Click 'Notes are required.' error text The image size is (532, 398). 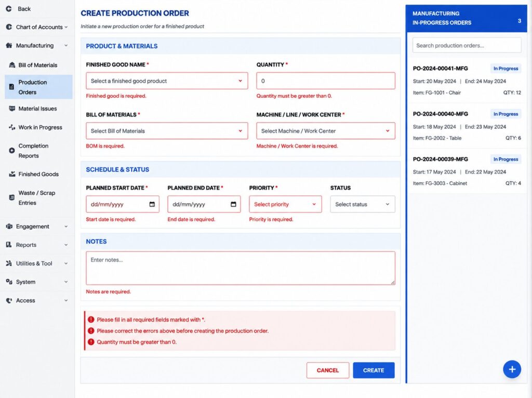click(108, 291)
